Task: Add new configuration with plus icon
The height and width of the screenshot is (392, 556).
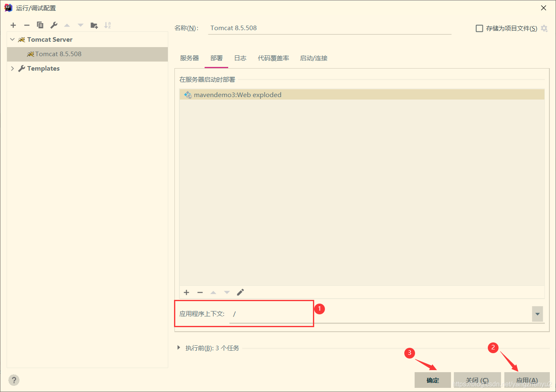Action: tap(13, 25)
